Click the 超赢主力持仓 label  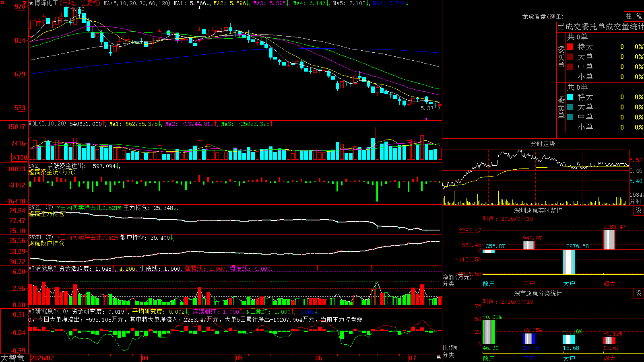coord(46,214)
